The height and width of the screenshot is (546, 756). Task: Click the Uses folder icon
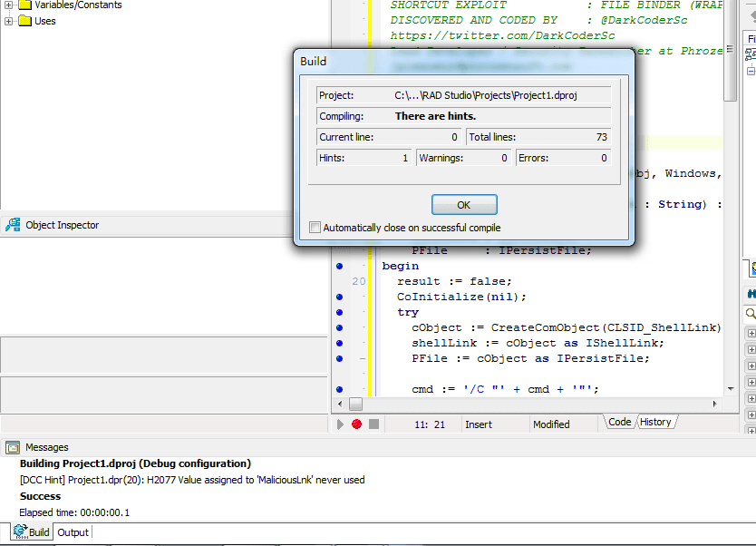coord(24,21)
